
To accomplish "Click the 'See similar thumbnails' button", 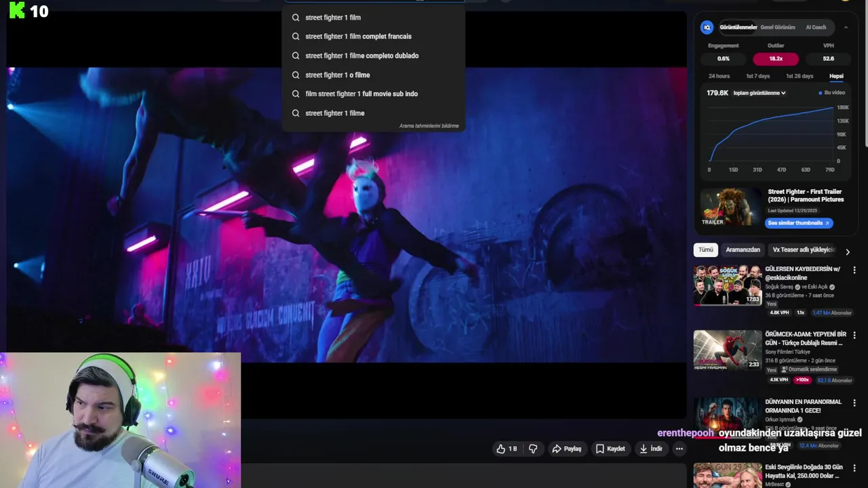I will coord(799,223).
